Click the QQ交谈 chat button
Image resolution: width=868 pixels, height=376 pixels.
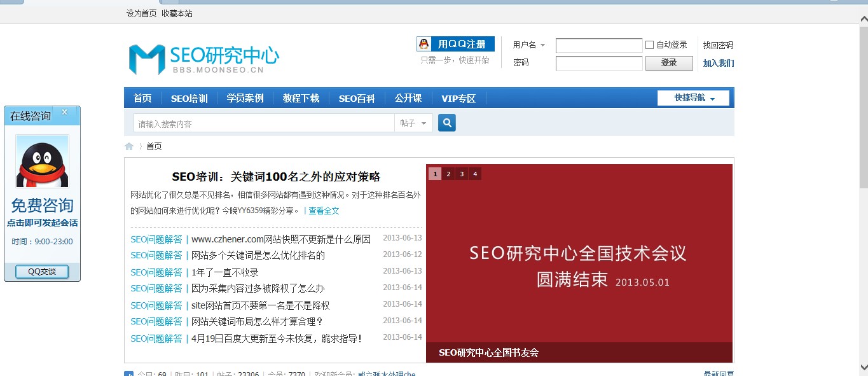coord(42,272)
